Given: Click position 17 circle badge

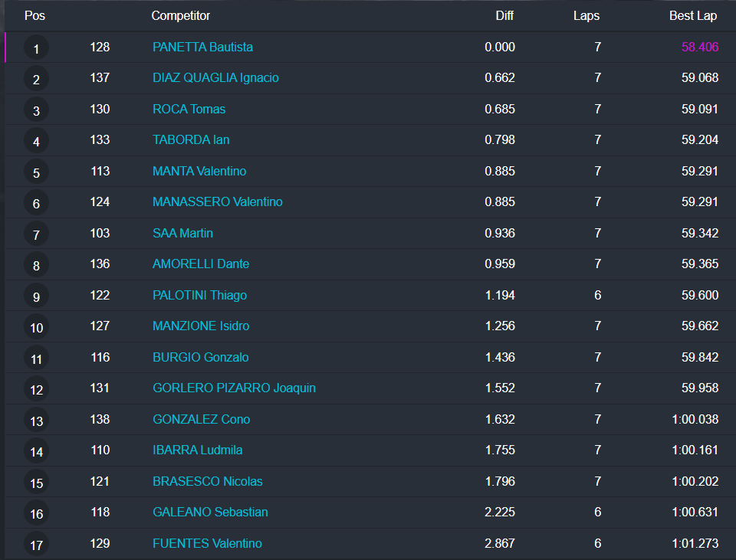Looking at the screenshot, I should (x=36, y=545).
